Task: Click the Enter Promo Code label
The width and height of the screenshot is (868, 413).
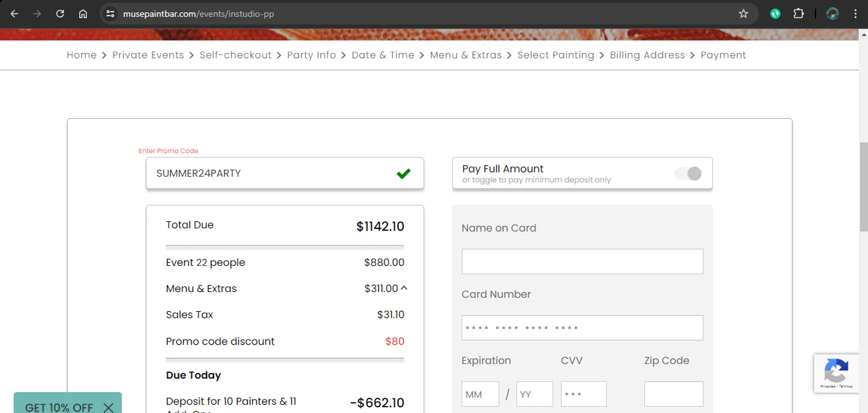Action: (168, 151)
